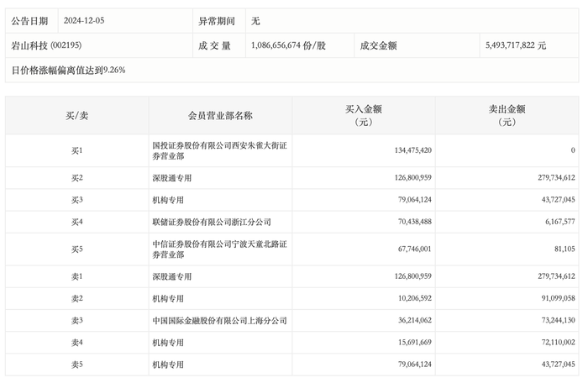This screenshot has height=383, width=588.
Task: Click sell amount 72,110,002
Action: tap(558, 342)
